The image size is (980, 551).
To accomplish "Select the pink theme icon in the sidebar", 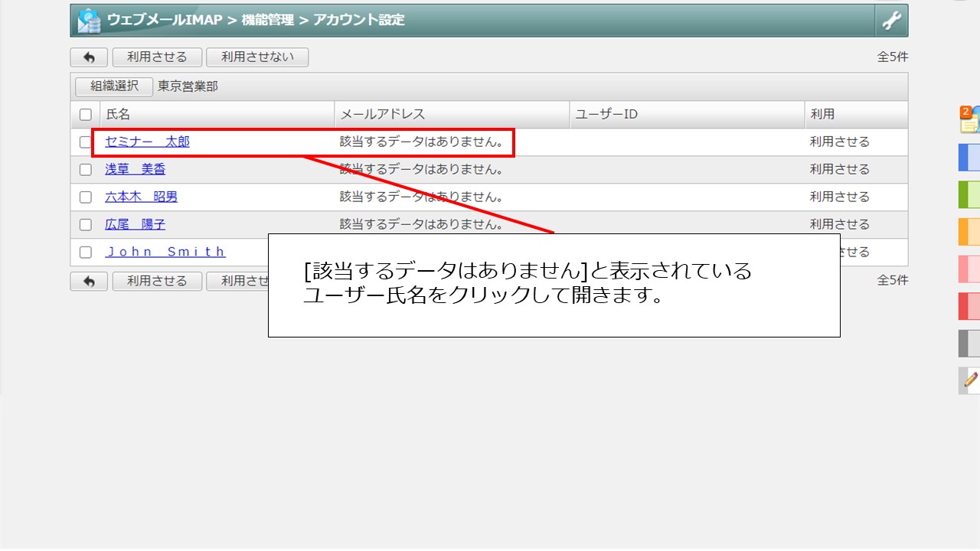I will pyautogui.click(x=969, y=269).
